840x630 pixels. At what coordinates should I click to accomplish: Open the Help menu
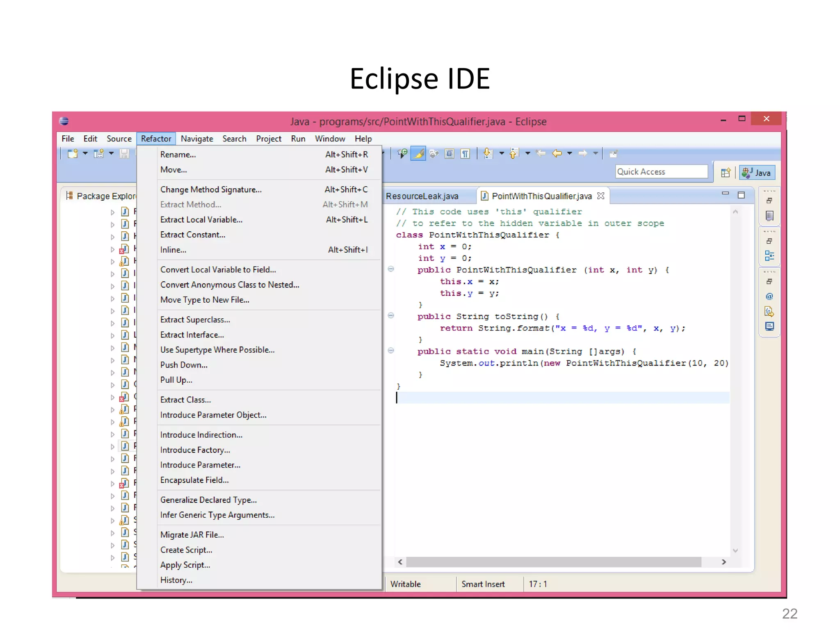click(363, 139)
